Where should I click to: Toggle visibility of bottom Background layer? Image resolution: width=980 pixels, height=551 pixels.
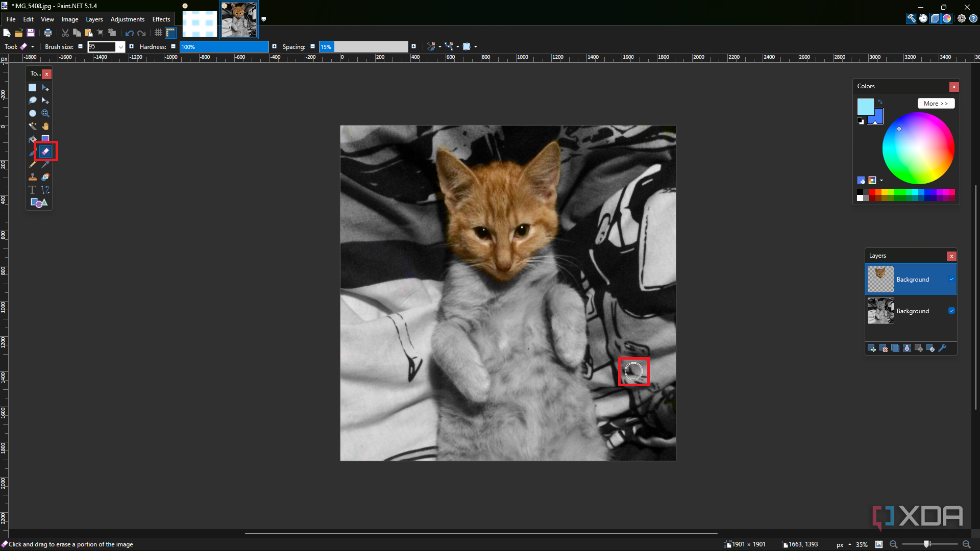point(951,311)
